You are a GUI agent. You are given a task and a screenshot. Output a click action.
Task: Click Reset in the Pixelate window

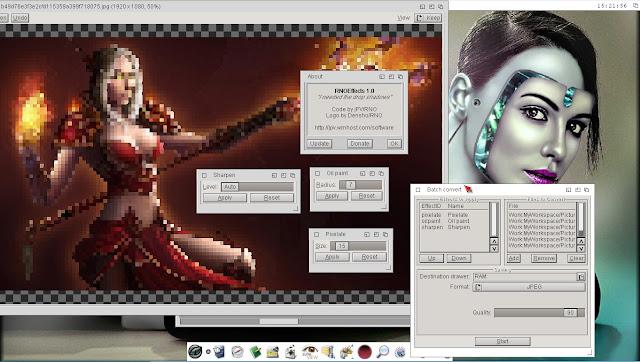(369, 257)
